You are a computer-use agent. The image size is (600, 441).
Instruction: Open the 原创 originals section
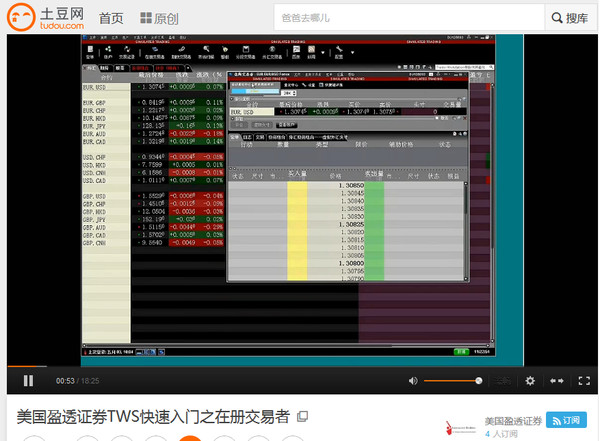159,18
